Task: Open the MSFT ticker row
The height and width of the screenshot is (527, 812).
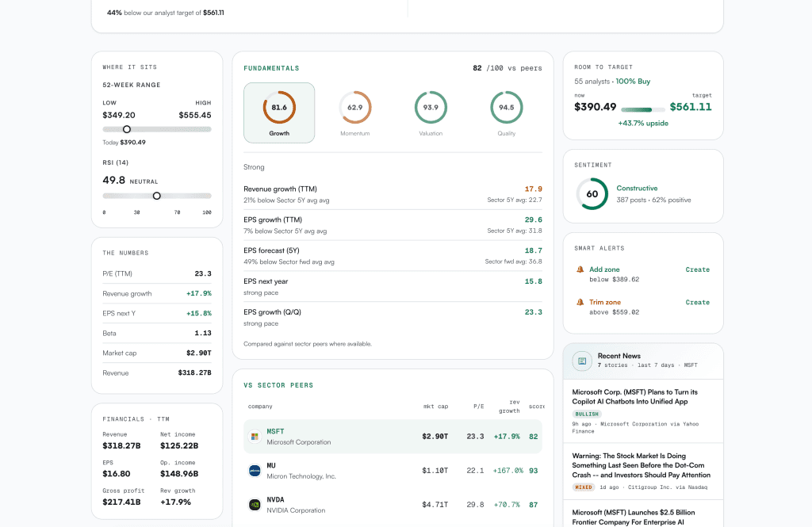Action: [x=393, y=437]
